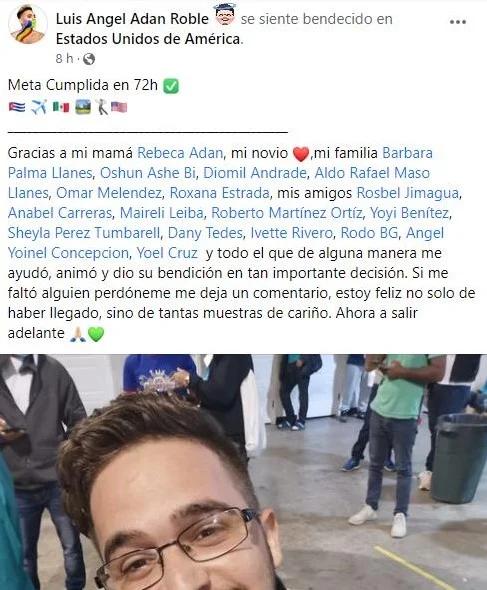The image size is (487, 590).
Task: Open Rebeca Adan tagged profile
Action: [180, 153]
